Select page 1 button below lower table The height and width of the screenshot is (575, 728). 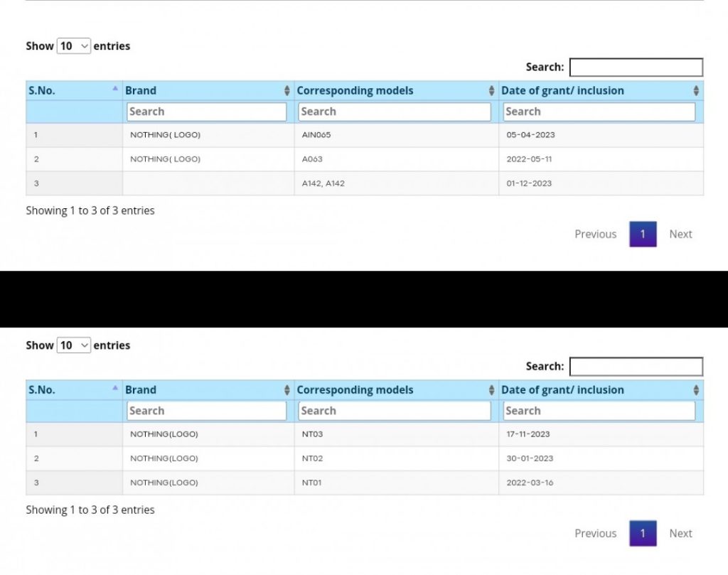pyautogui.click(x=643, y=533)
